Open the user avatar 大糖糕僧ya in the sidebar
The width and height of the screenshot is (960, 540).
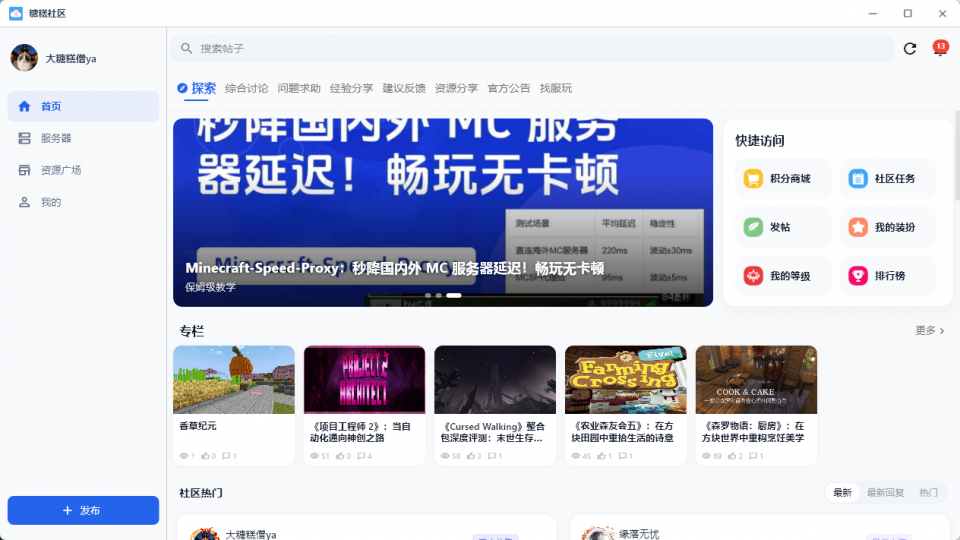pos(24,58)
